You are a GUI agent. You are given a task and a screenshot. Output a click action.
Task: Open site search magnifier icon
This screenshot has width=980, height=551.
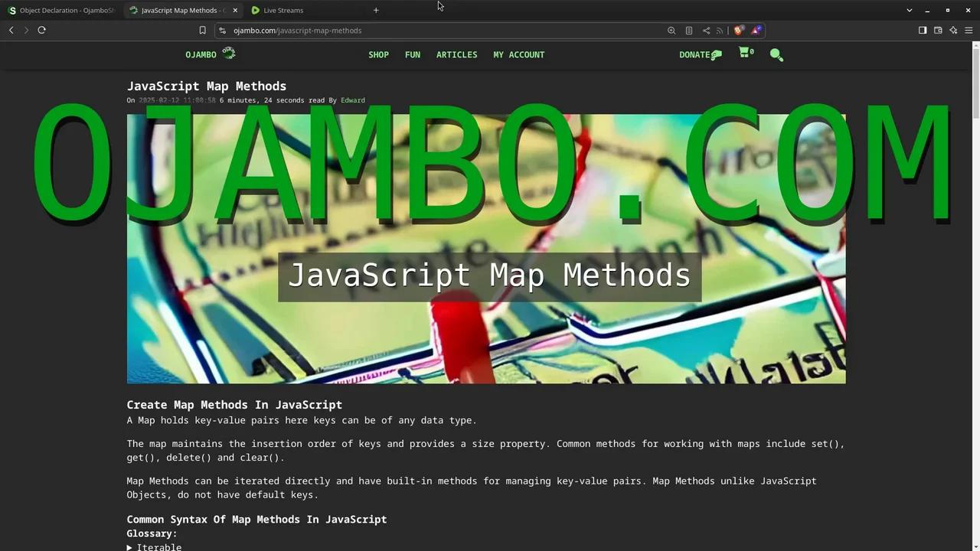point(776,54)
